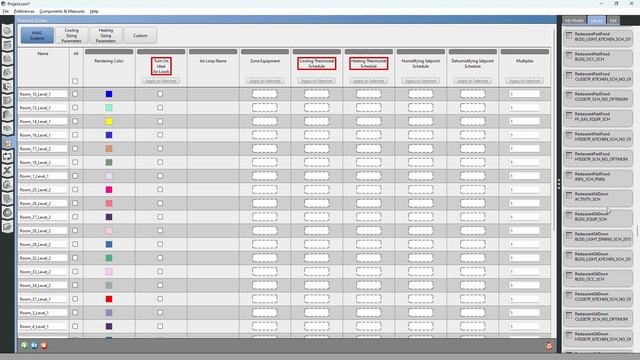Click the green add new zone icon
This screenshot has height=360, width=640.
(x=24, y=346)
